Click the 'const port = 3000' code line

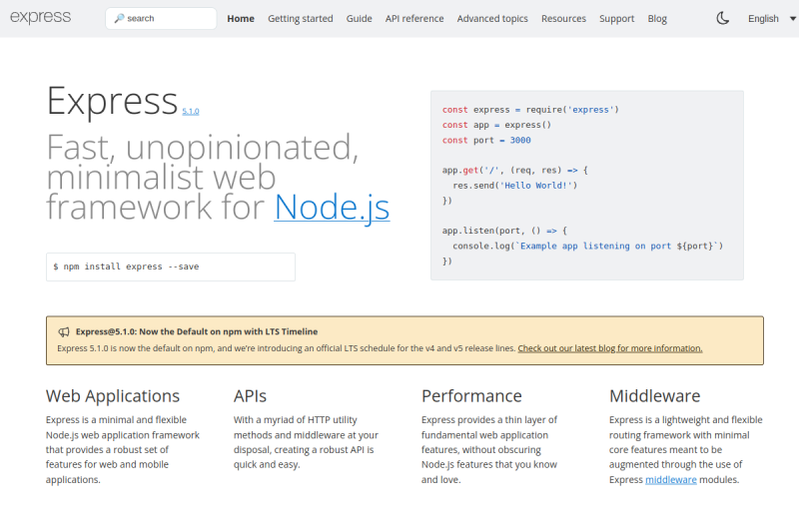tap(486, 140)
